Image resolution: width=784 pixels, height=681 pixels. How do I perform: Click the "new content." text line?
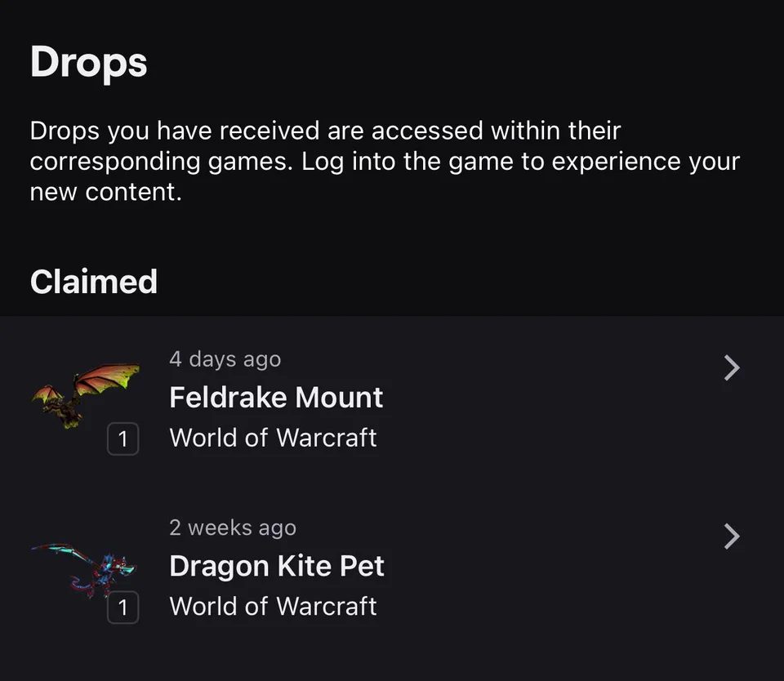(105, 192)
